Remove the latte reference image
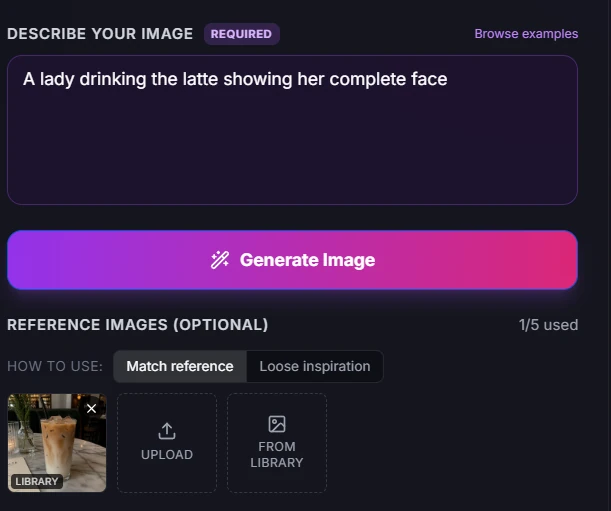611x511 pixels. [x=92, y=408]
